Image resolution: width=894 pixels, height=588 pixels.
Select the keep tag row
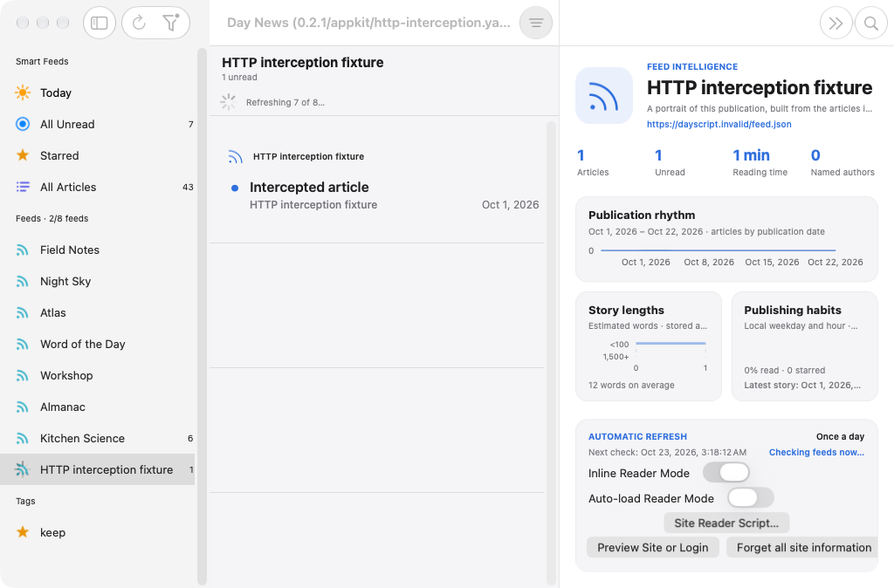98,532
